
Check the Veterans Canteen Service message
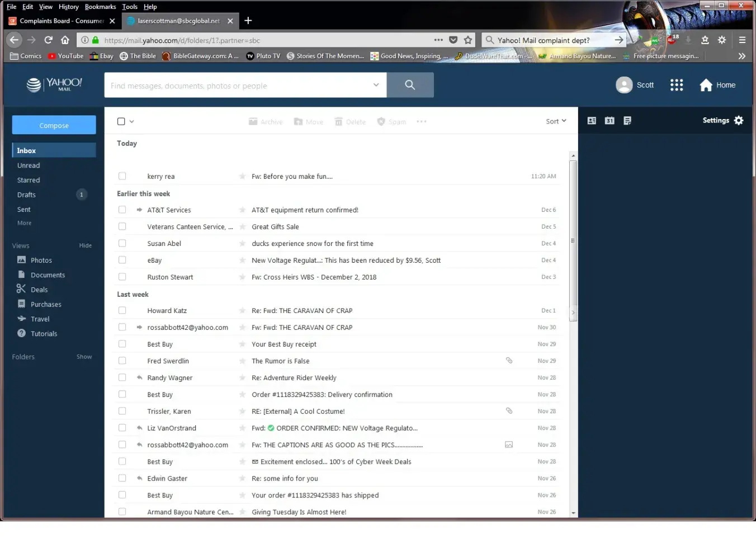pos(122,226)
